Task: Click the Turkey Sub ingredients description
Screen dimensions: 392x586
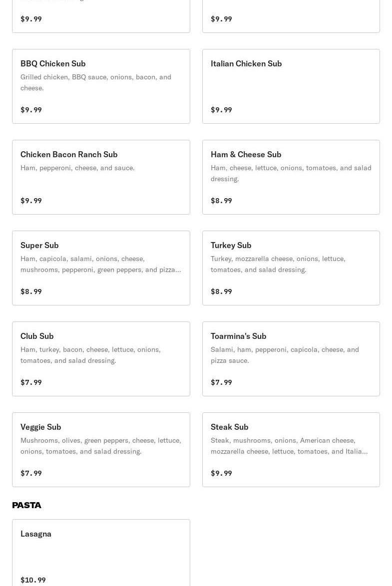Action: coord(278,264)
